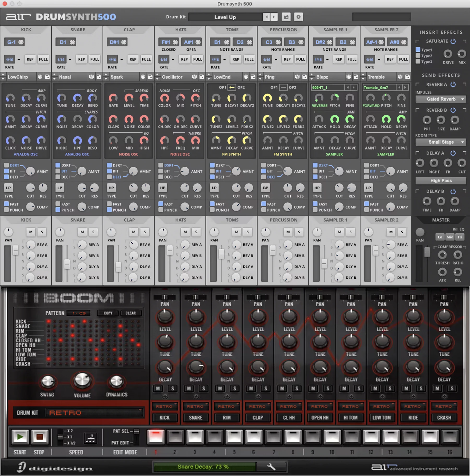
Task: Click Boom pattern CLEAR button
Action: [x=131, y=313]
